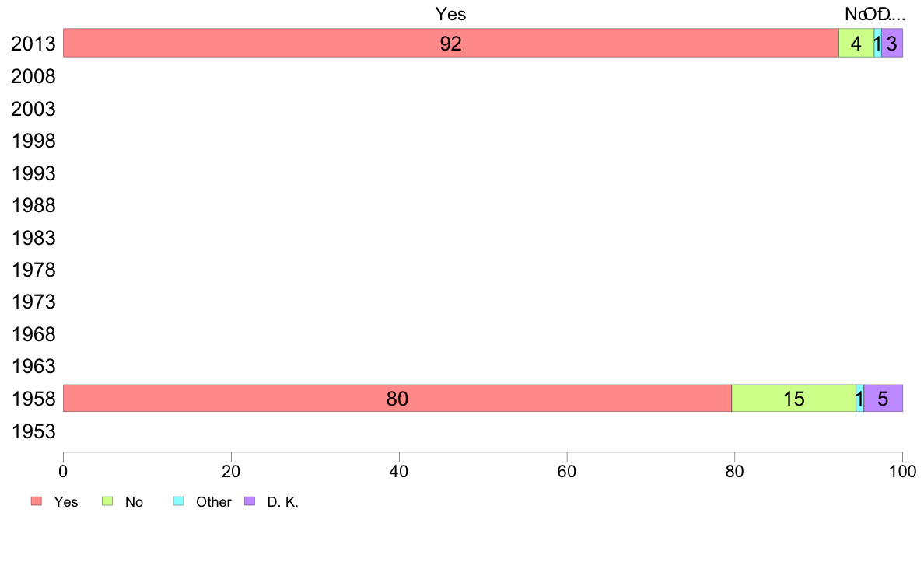Image resolution: width=924 pixels, height=572 pixels.
Task: Click the axis tick label 100
Action: point(902,471)
